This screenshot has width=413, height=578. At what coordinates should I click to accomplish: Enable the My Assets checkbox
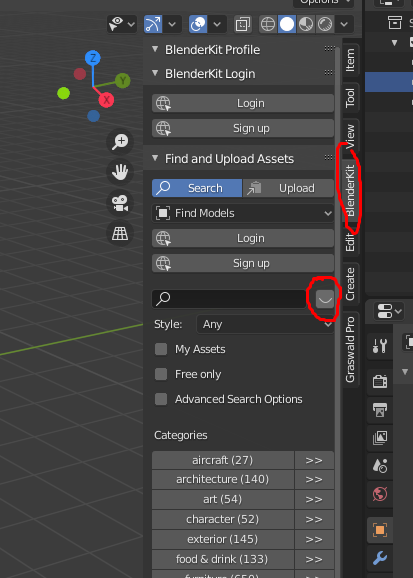click(161, 349)
